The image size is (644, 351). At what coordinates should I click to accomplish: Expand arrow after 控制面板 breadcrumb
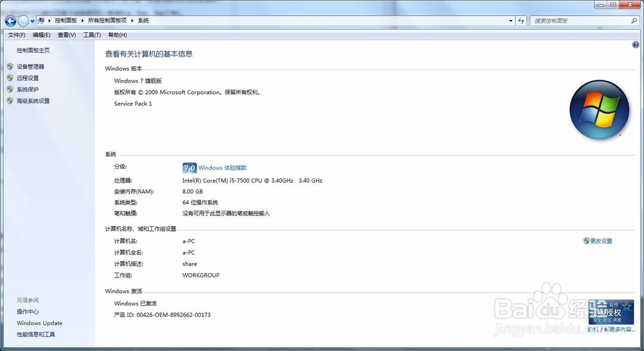pos(82,21)
